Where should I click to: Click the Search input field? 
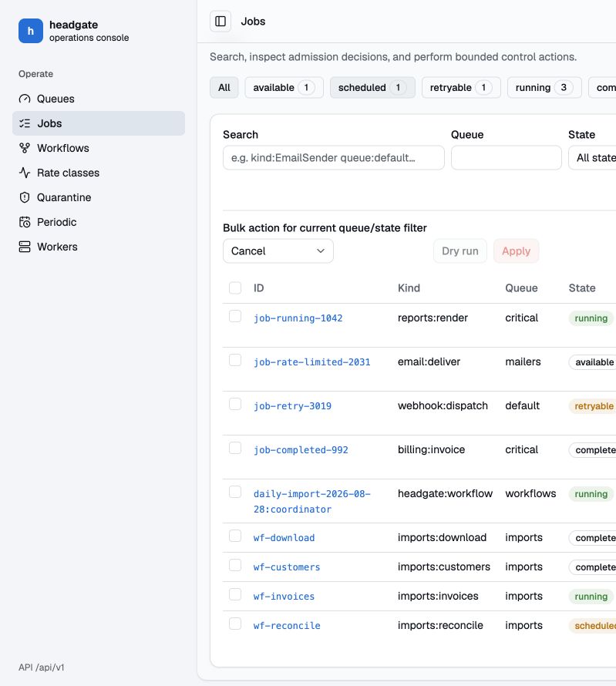coord(333,158)
